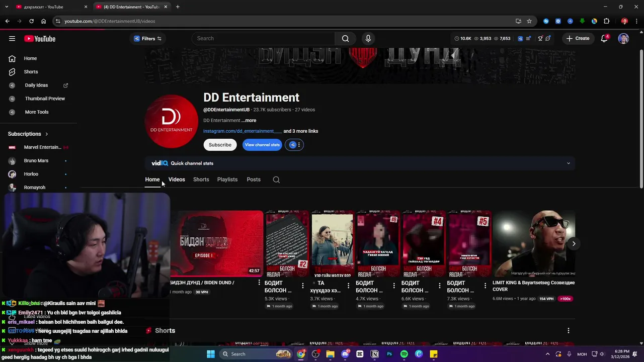644x362 pixels.
Task: Open options for the 6.6K views video
Action: pos(439,286)
